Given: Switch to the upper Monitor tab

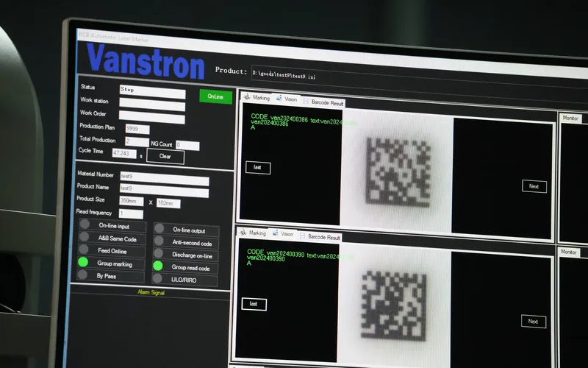Looking at the screenshot, I should (570, 118).
